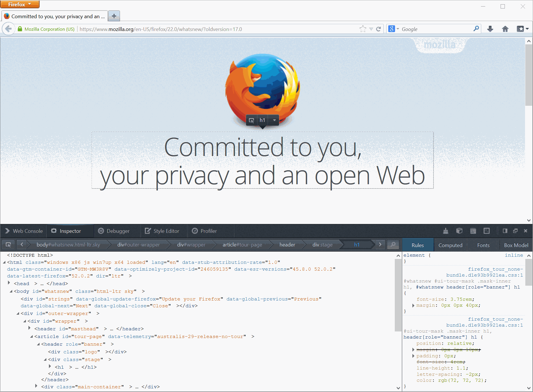Viewport: 533px width, 392px height.
Task: Collapse the div id="wrapper" node
Action: tap(25, 321)
